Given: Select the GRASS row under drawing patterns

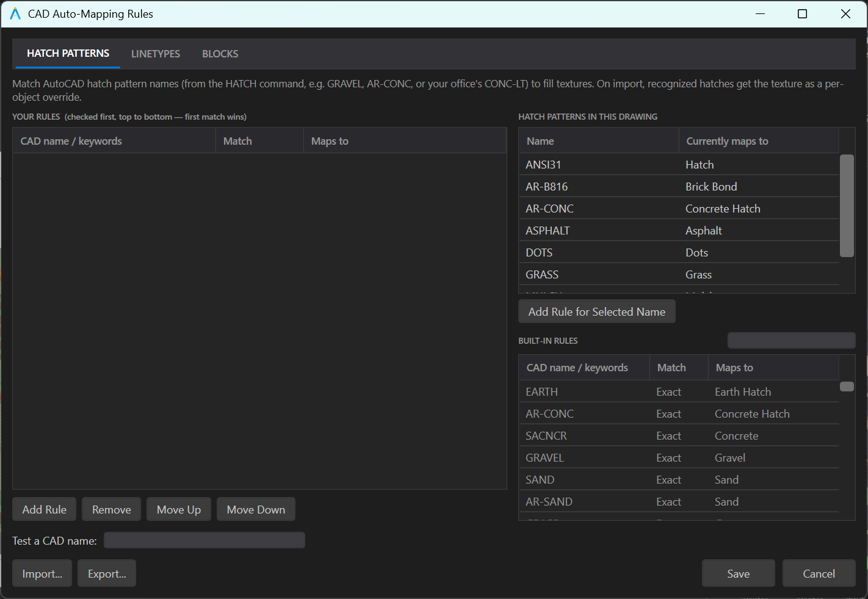Looking at the screenshot, I should tap(679, 274).
